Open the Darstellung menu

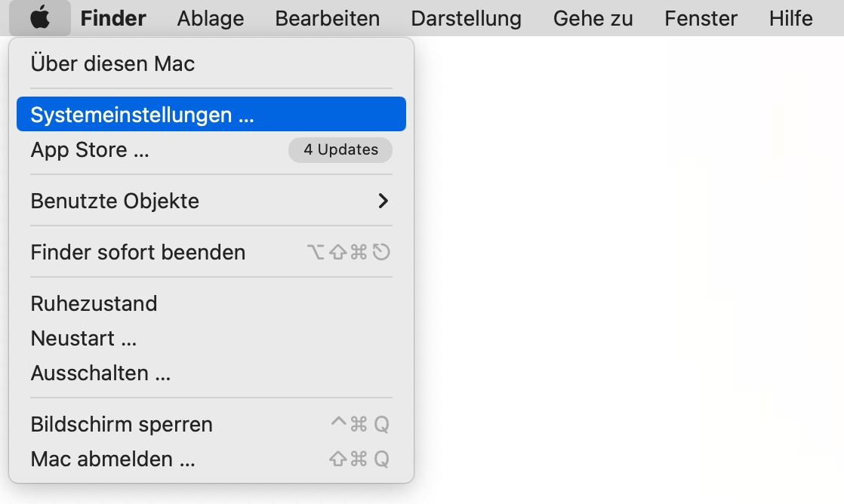467,18
